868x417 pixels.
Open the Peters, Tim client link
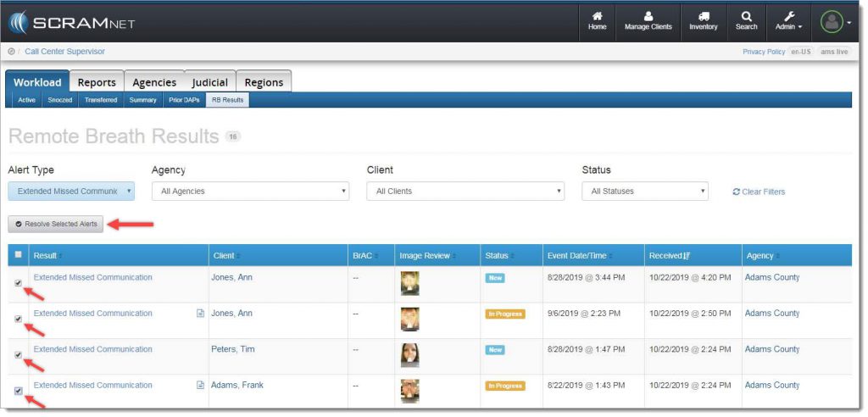click(231, 349)
